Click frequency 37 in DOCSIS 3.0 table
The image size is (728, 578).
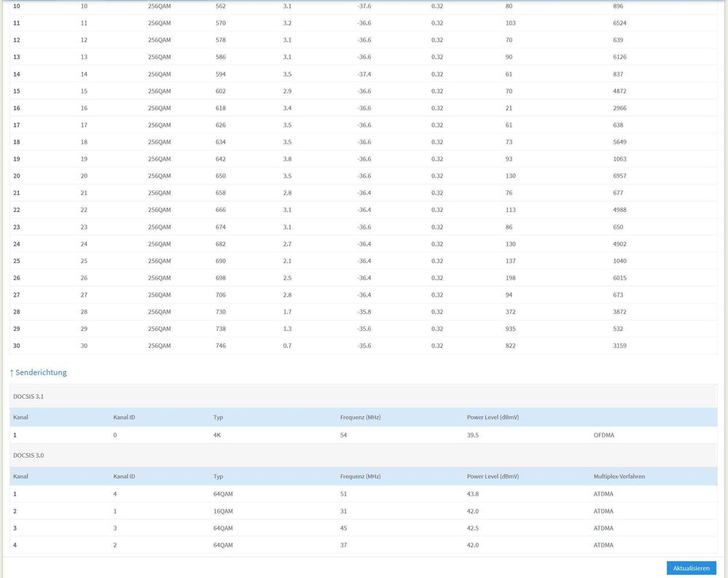[343, 545]
